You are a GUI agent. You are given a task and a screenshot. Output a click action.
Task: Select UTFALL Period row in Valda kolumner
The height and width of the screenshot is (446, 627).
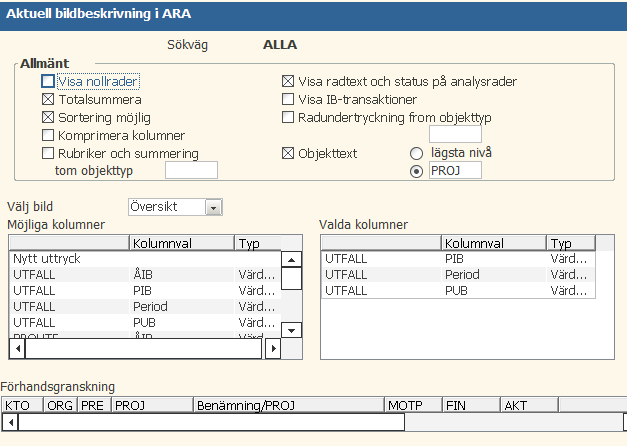click(x=458, y=275)
